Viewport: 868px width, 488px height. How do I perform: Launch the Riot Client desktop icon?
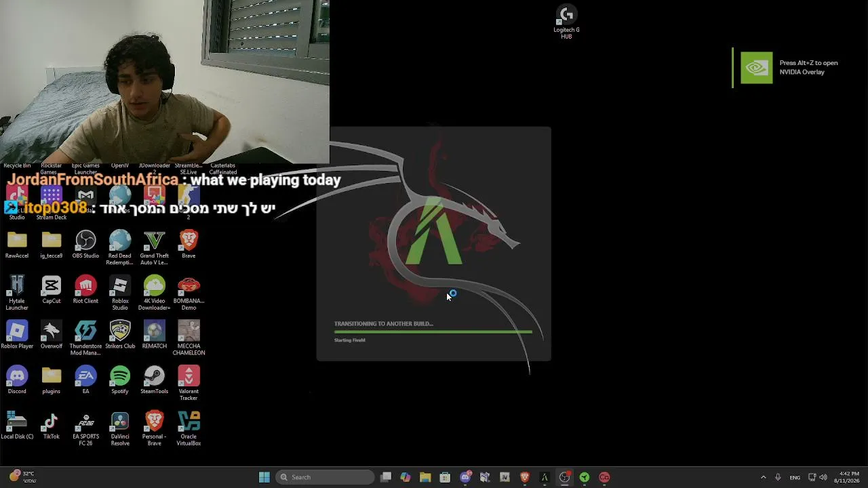(85, 290)
